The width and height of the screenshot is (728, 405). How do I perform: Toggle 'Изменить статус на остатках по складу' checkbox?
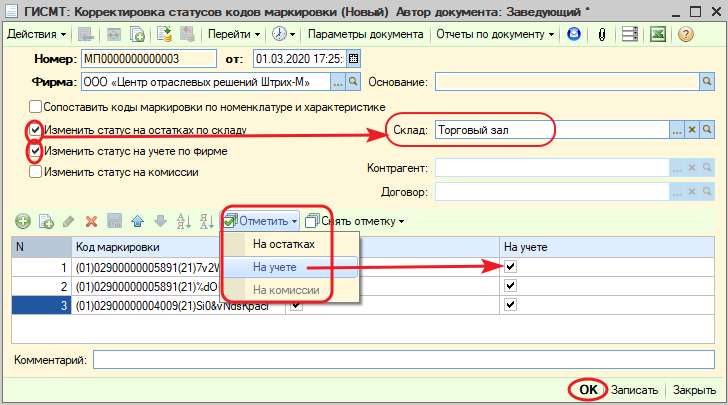[x=36, y=130]
